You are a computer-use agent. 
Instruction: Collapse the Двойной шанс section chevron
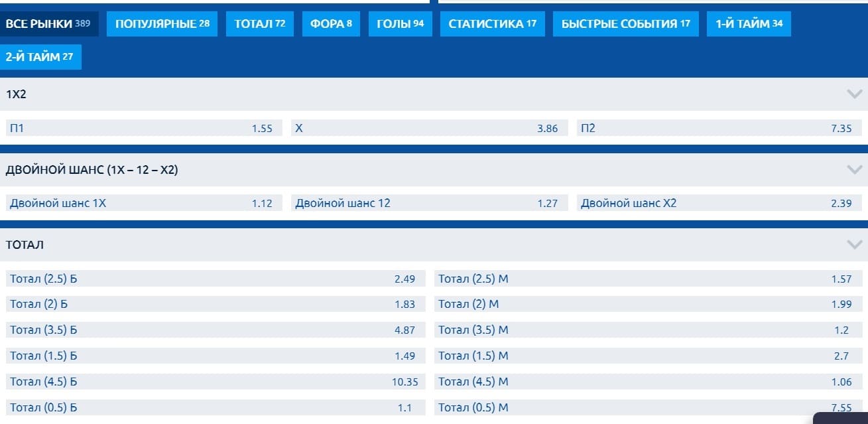pyautogui.click(x=854, y=170)
